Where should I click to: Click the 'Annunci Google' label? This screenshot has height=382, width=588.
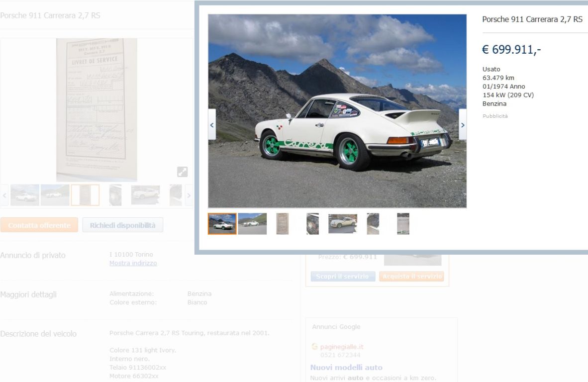coord(336,327)
